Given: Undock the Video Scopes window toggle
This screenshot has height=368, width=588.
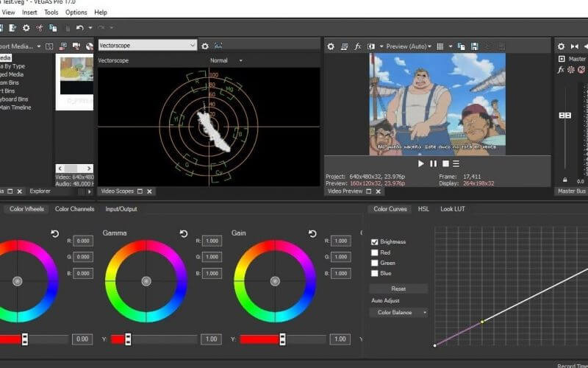Looking at the screenshot, I should pos(140,191).
